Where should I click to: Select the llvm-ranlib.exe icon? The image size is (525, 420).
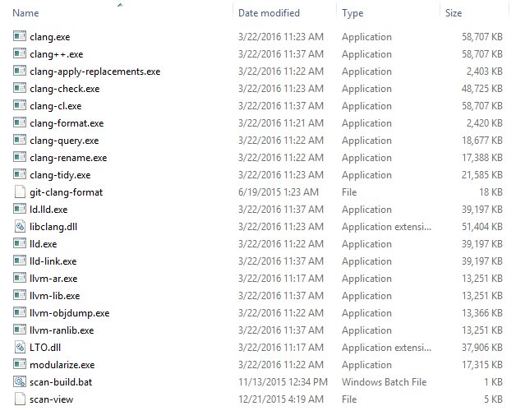[x=20, y=330]
